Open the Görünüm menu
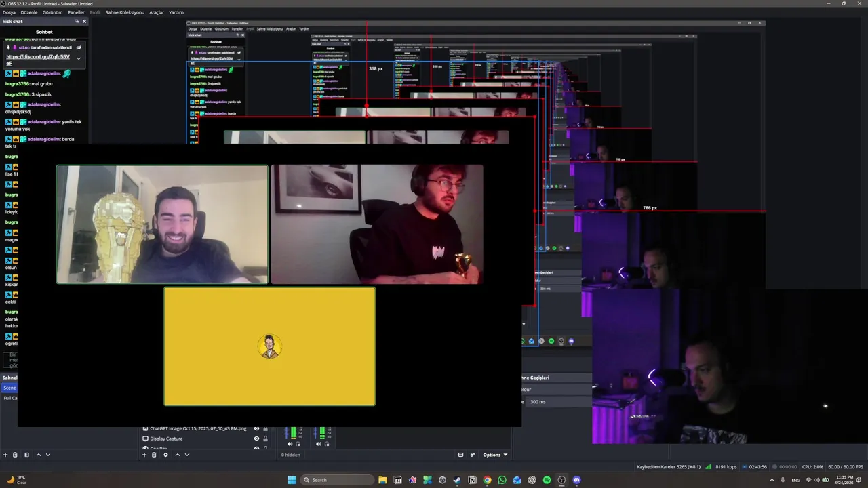The width and height of the screenshot is (868, 488). (52, 12)
